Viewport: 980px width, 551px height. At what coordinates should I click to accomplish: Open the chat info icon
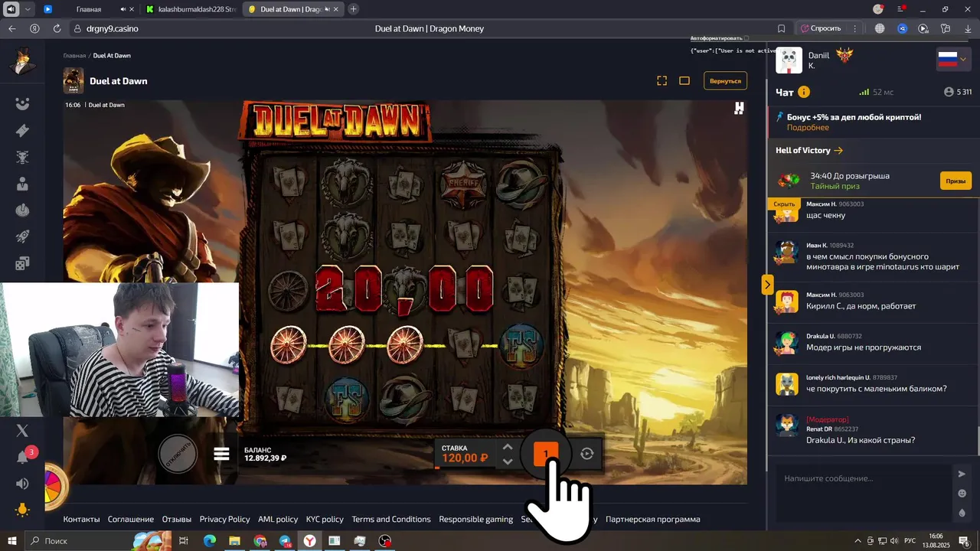[804, 92]
